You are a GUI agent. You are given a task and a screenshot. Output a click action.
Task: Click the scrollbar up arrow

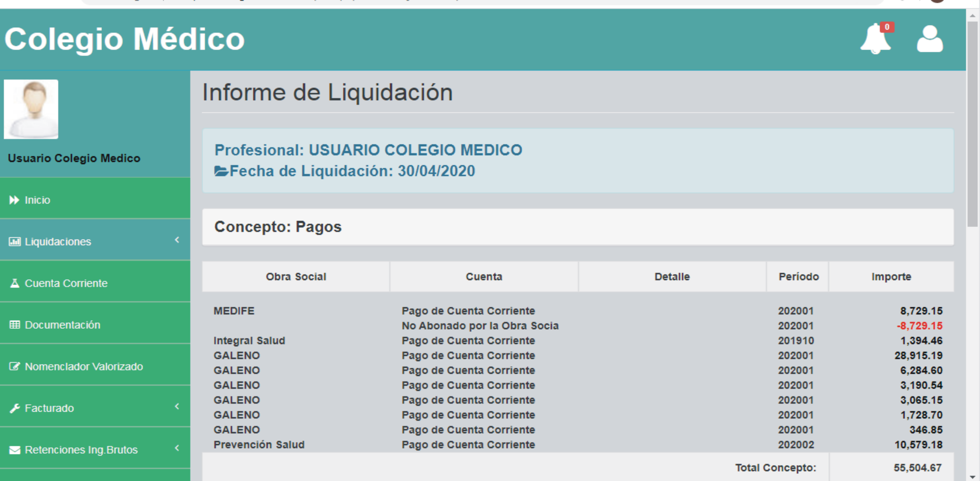[973, 15]
